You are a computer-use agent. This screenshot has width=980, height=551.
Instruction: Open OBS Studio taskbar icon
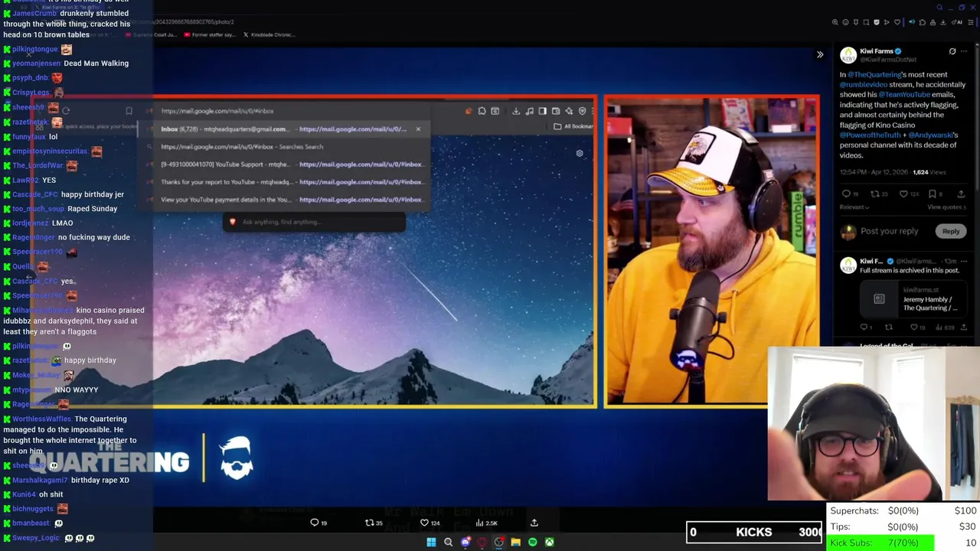(x=499, y=542)
